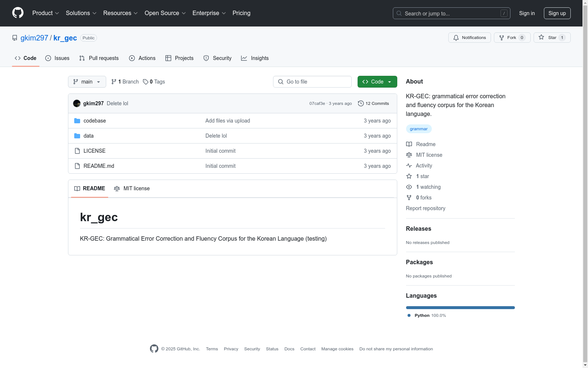
Task: Switch to the Pull requests tab
Action: 99,58
